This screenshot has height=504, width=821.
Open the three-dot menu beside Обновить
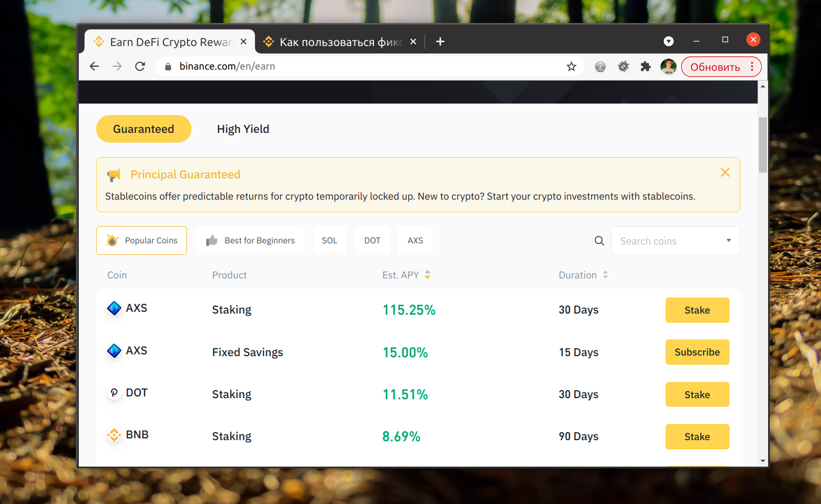(x=752, y=67)
